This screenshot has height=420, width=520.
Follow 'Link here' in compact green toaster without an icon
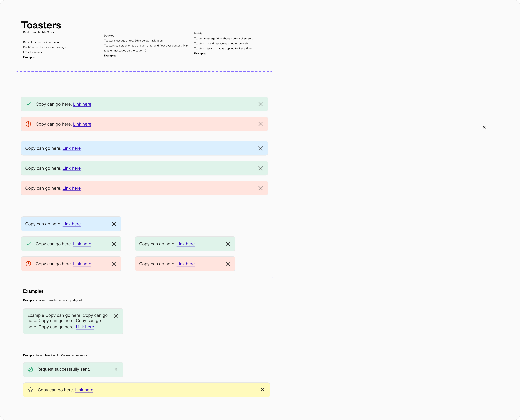[x=186, y=244]
